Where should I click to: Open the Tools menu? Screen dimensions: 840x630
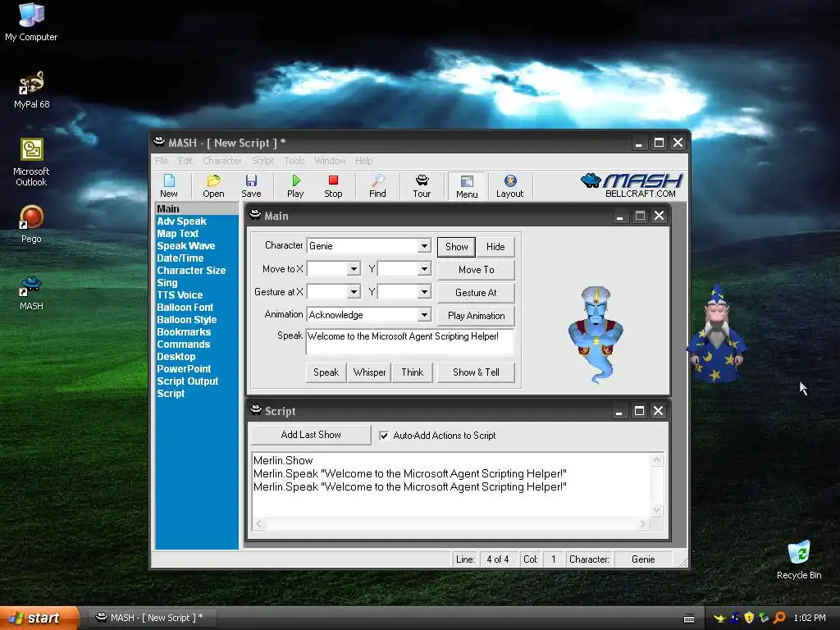point(294,161)
